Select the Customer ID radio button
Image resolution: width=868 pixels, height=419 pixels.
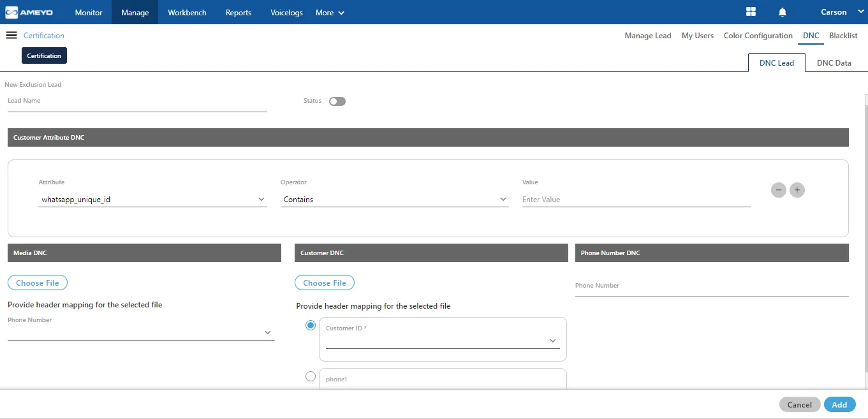coord(311,325)
